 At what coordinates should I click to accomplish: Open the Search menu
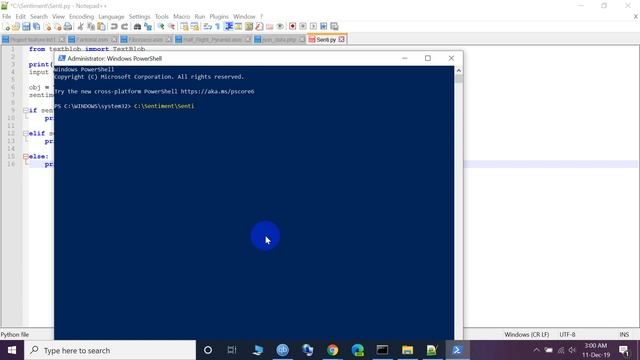(39, 16)
